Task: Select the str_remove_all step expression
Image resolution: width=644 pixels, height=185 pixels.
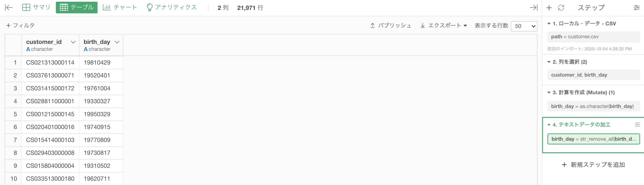Action: 594,139
